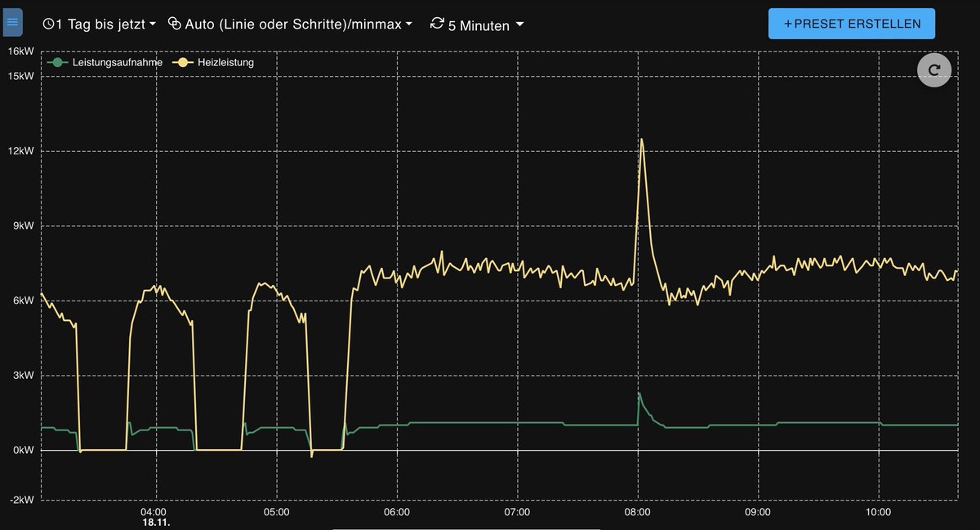This screenshot has height=530, width=980.
Task: Click the '06:00' x-axis label
Action: [396, 512]
